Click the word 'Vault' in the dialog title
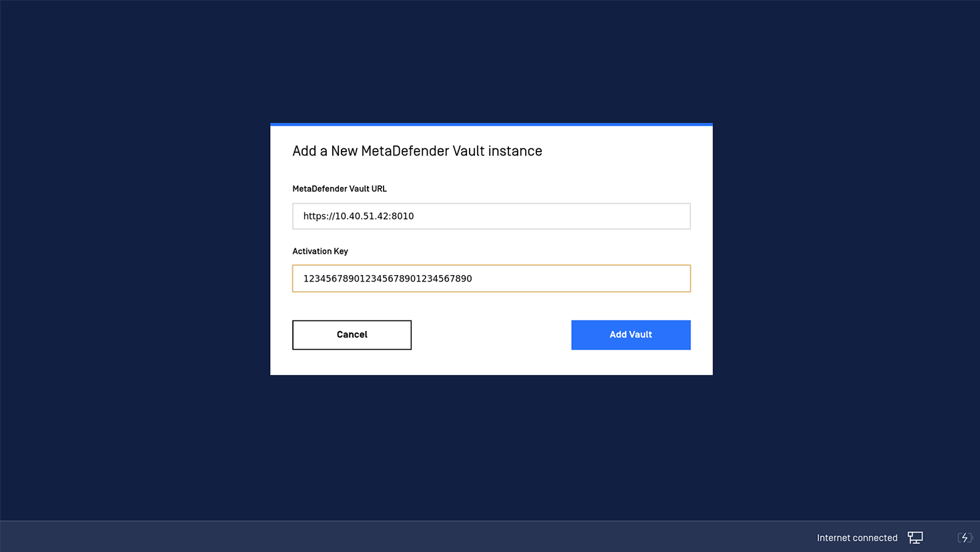 click(x=469, y=151)
